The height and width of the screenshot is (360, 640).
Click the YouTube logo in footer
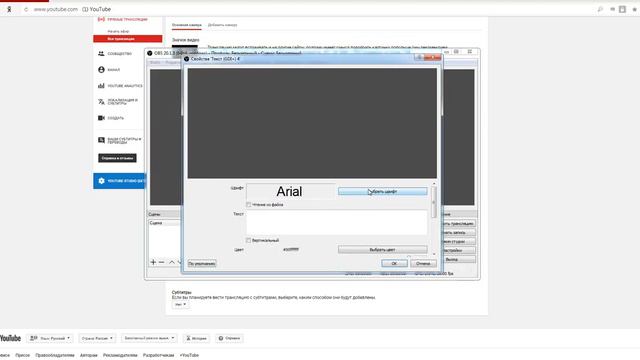(10, 338)
